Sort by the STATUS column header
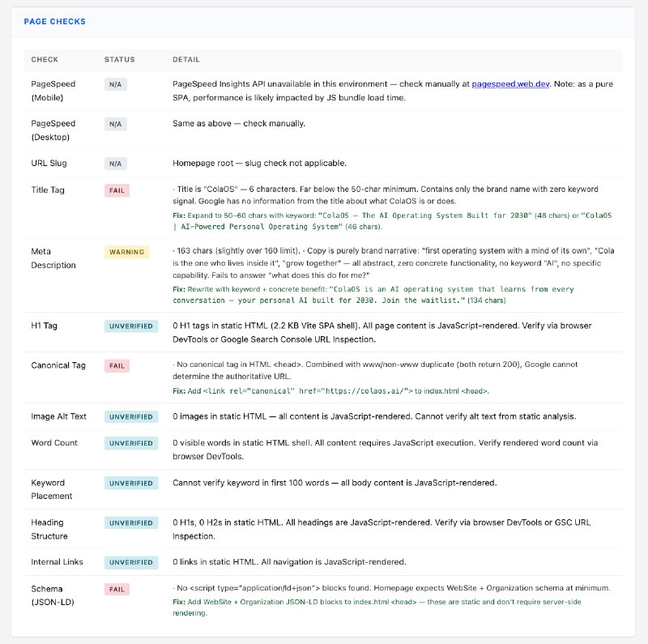This screenshot has width=648, height=644. pos(119,59)
